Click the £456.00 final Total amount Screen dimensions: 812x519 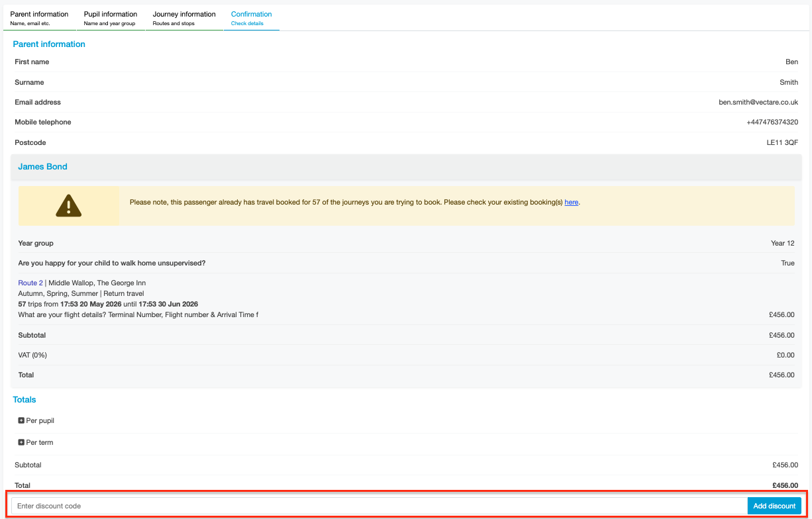click(x=786, y=485)
